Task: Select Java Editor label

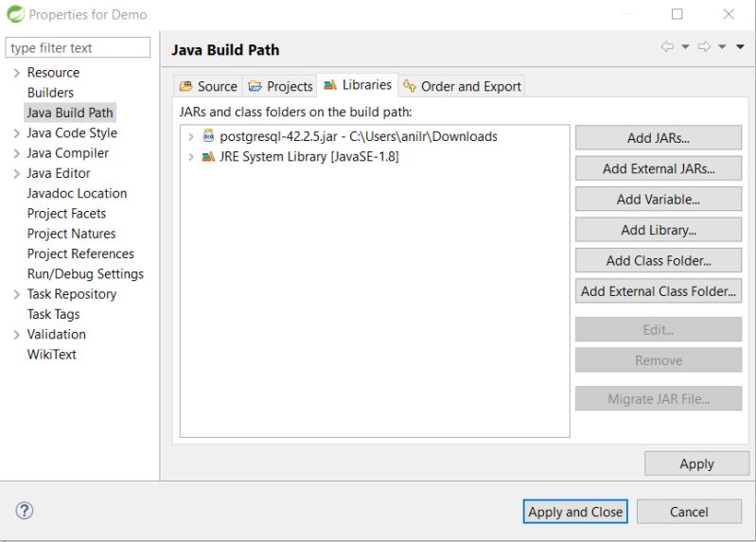Action: click(59, 174)
